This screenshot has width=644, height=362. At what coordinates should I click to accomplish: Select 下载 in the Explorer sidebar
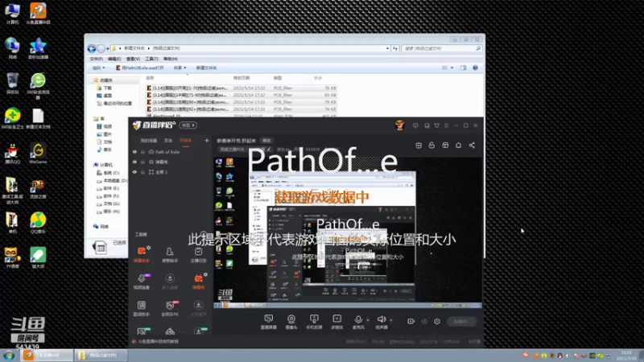pos(105,88)
